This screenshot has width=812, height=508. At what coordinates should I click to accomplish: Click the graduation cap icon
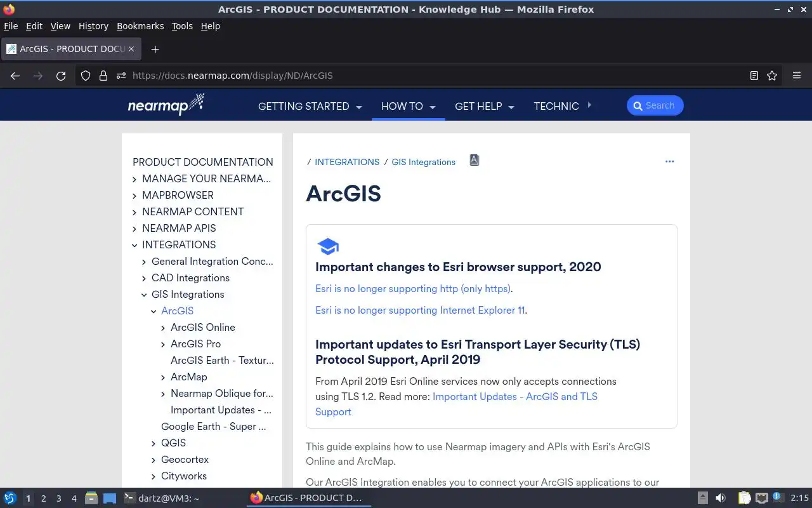[x=328, y=246]
